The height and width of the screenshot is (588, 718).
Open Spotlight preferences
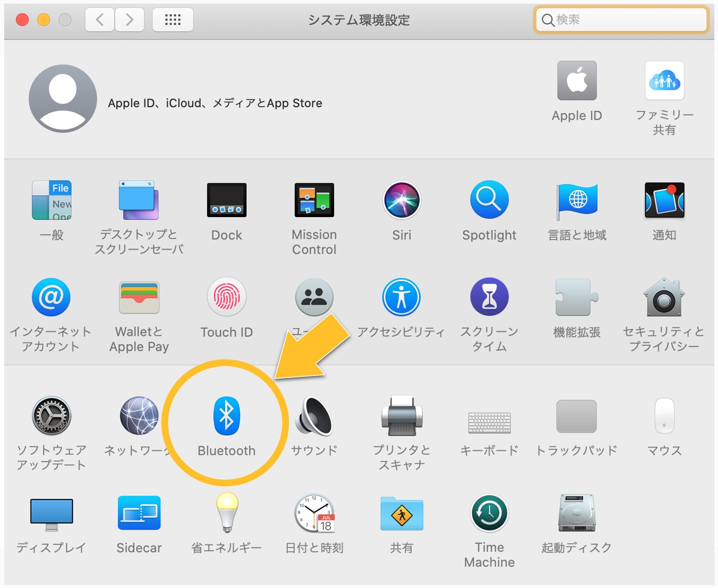[x=489, y=200]
